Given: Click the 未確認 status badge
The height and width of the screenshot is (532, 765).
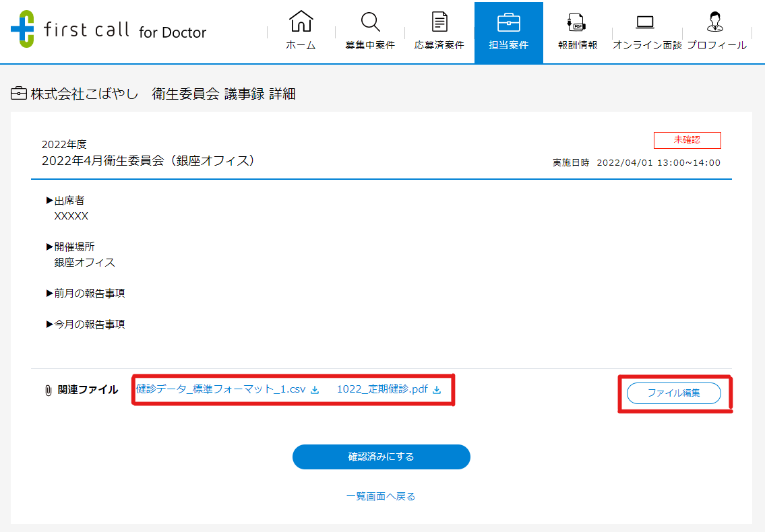Looking at the screenshot, I should 687,140.
